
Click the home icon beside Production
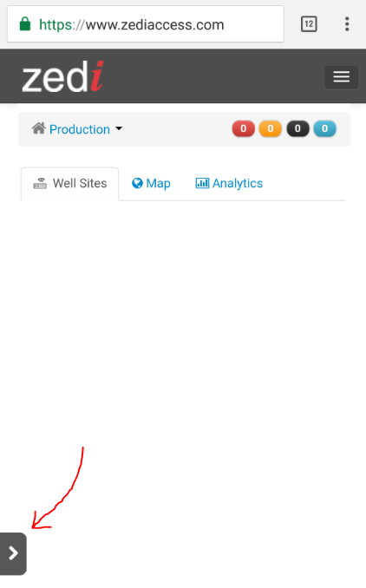(39, 128)
